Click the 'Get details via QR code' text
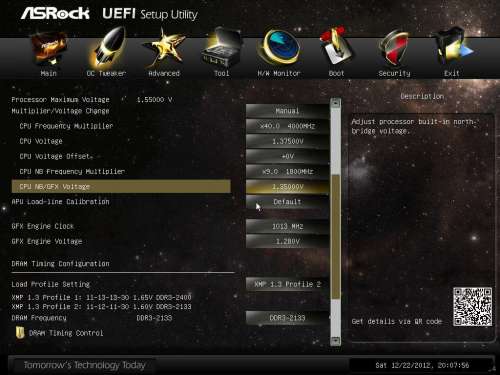500x375 pixels. (x=397, y=321)
